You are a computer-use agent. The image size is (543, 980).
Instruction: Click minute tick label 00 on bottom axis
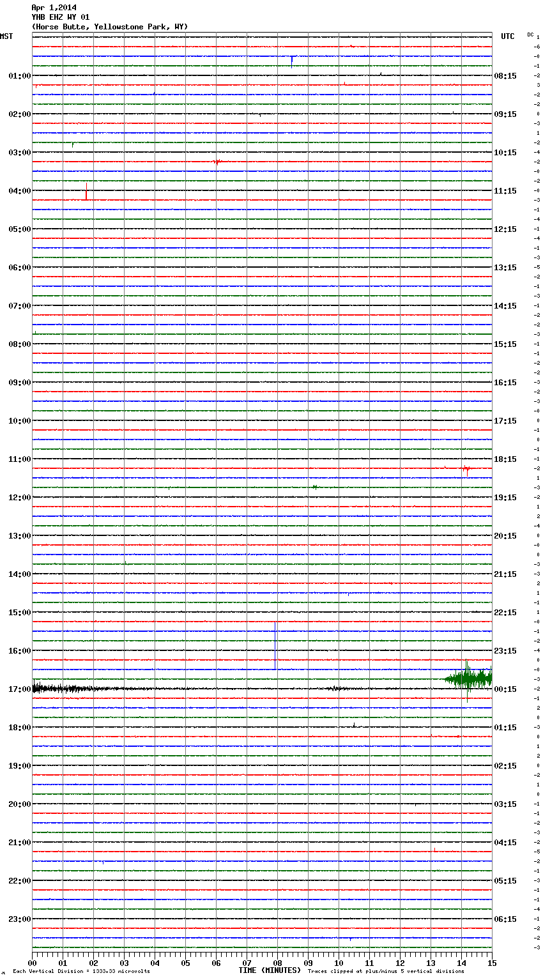click(32, 963)
